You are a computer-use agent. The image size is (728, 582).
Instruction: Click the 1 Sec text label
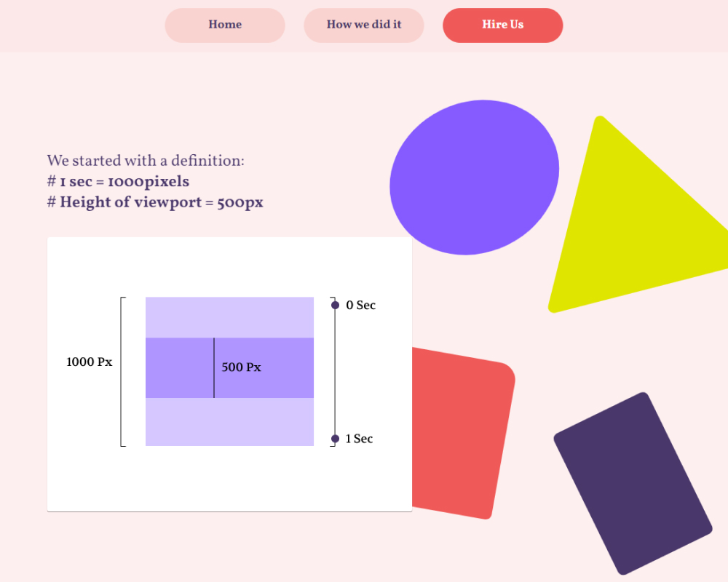click(359, 439)
